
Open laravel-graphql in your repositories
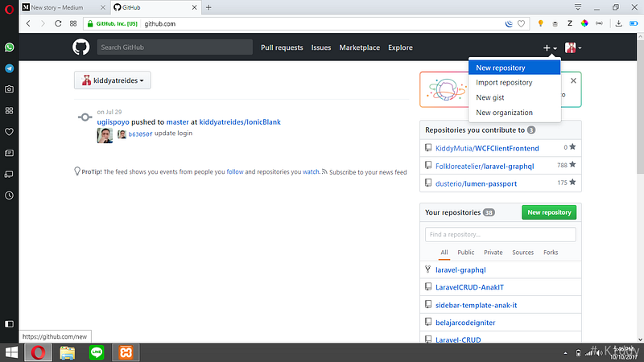pos(460,269)
